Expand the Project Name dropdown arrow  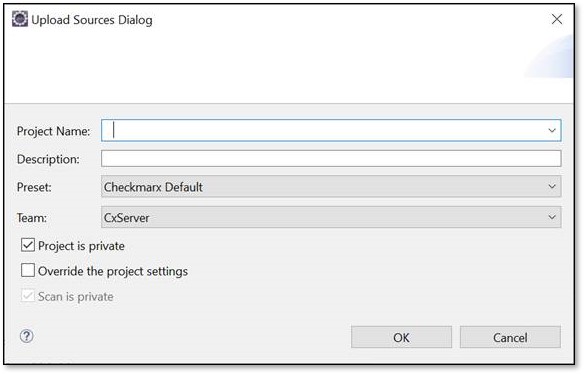(x=552, y=130)
